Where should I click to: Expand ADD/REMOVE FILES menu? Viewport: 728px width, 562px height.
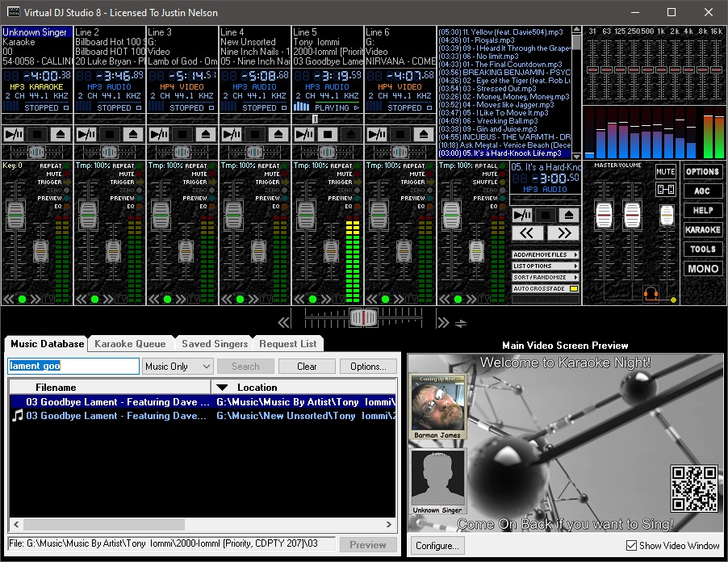(x=546, y=255)
